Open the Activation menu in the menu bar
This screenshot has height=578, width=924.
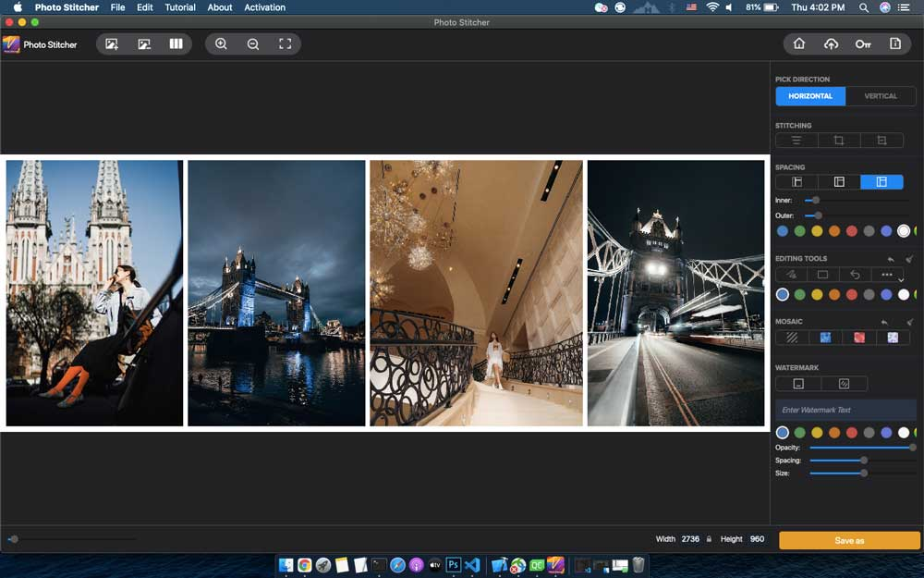pos(265,7)
